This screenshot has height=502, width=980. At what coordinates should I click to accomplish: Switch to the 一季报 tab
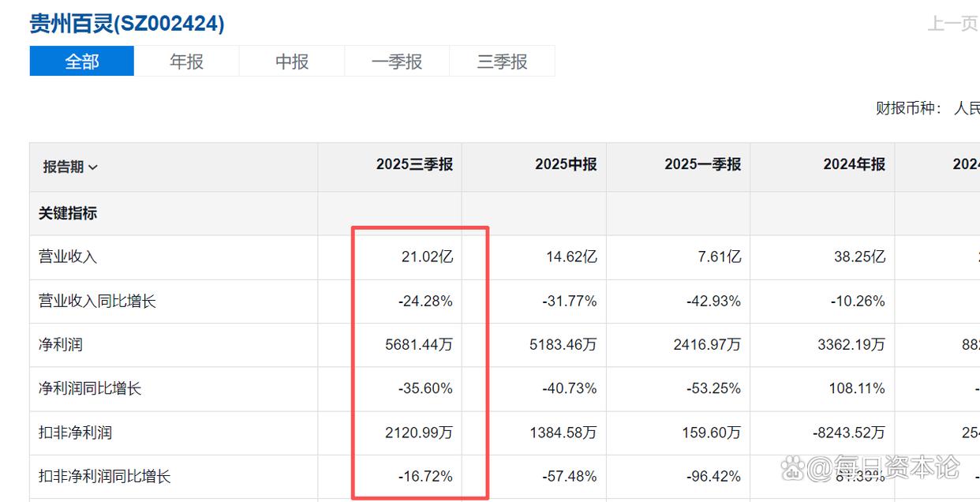coord(397,62)
